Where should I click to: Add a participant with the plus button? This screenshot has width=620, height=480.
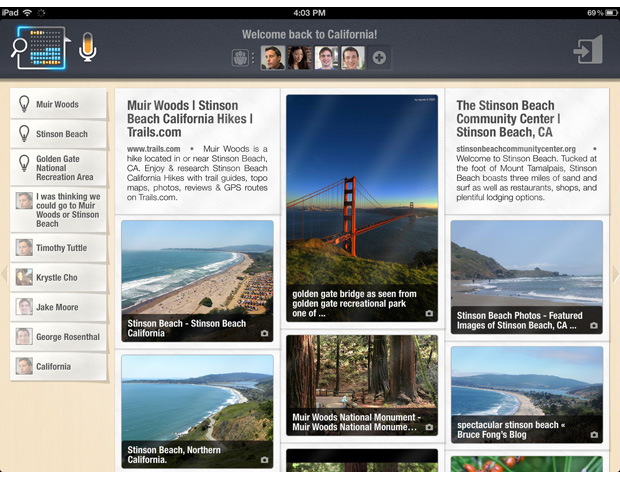point(379,58)
